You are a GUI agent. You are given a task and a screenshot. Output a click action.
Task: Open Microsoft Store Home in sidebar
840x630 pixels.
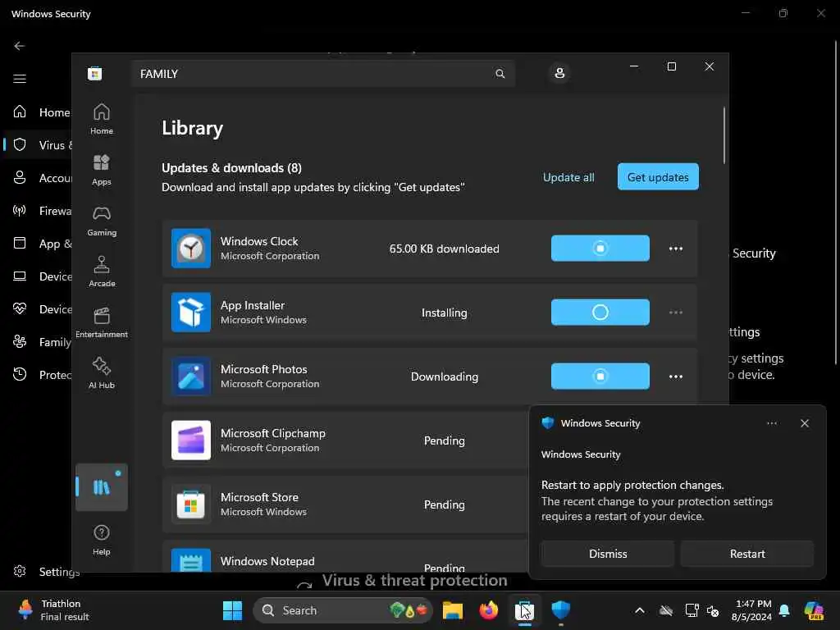pyautogui.click(x=101, y=119)
